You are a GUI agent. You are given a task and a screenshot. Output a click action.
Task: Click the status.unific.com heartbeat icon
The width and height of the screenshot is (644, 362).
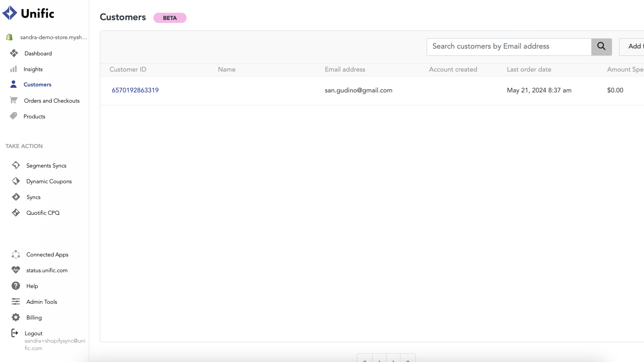pyautogui.click(x=16, y=270)
